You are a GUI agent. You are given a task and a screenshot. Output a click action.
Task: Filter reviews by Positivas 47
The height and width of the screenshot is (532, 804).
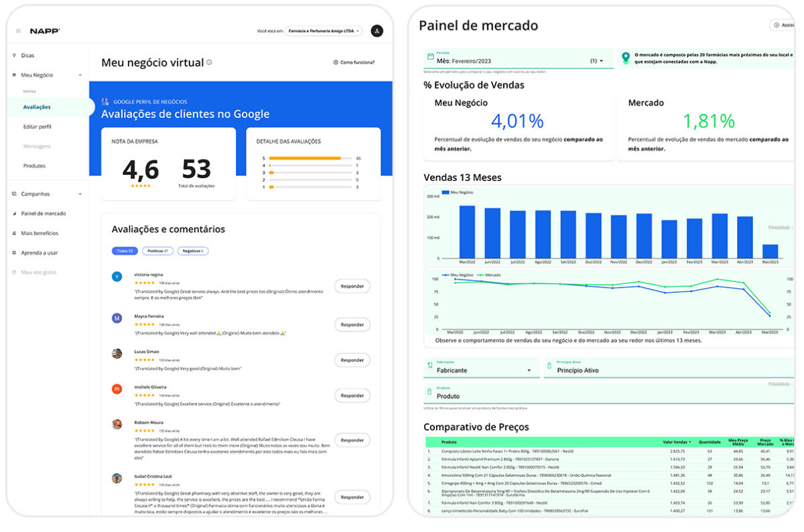(x=157, y=251)
